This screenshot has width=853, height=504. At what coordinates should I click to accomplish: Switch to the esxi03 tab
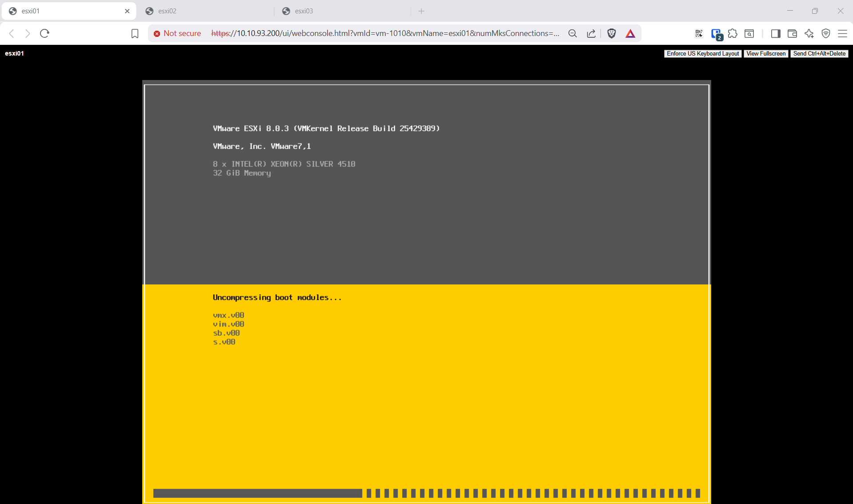(x=343, y=11)
